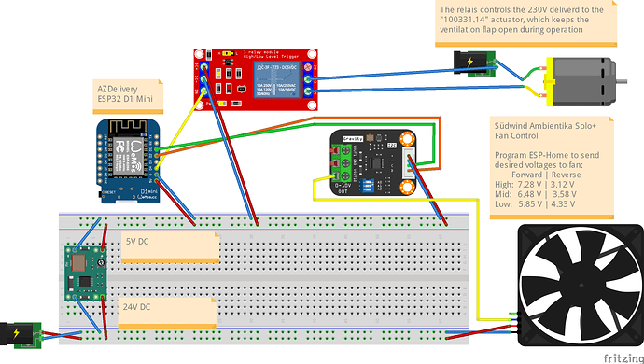Click the 'Mid: 6.48 V | 3.58 V' line
644x364 pixels.
tap(535, 194)
